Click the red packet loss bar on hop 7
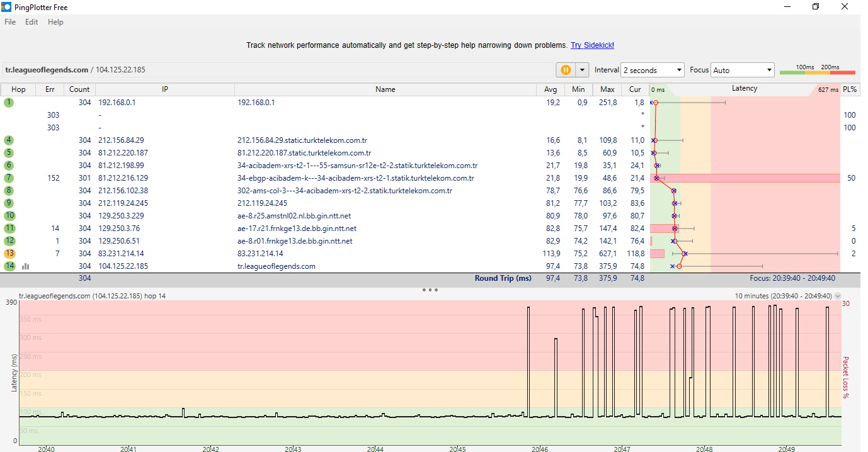868x452 pixels. coord(745,178)
